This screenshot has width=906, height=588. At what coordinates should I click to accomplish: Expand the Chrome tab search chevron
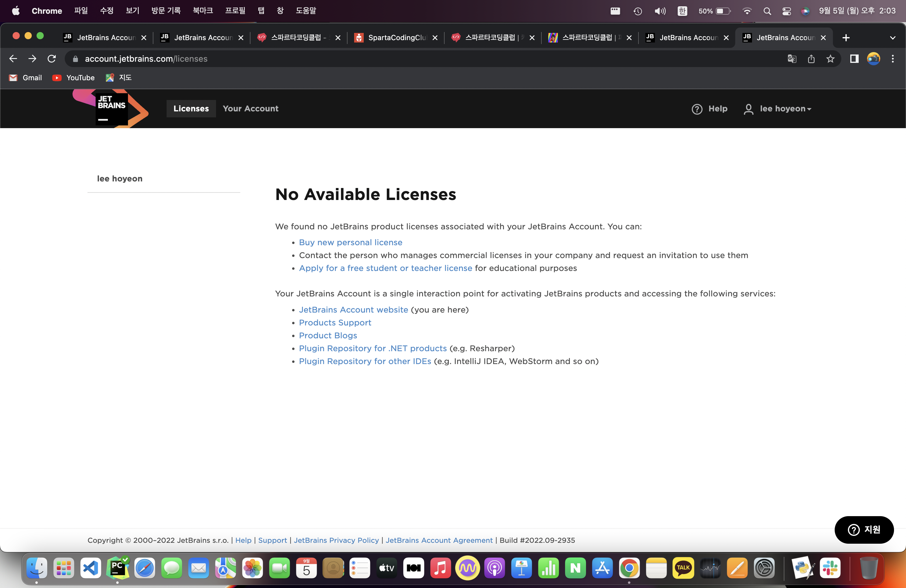tap(892, 38)
